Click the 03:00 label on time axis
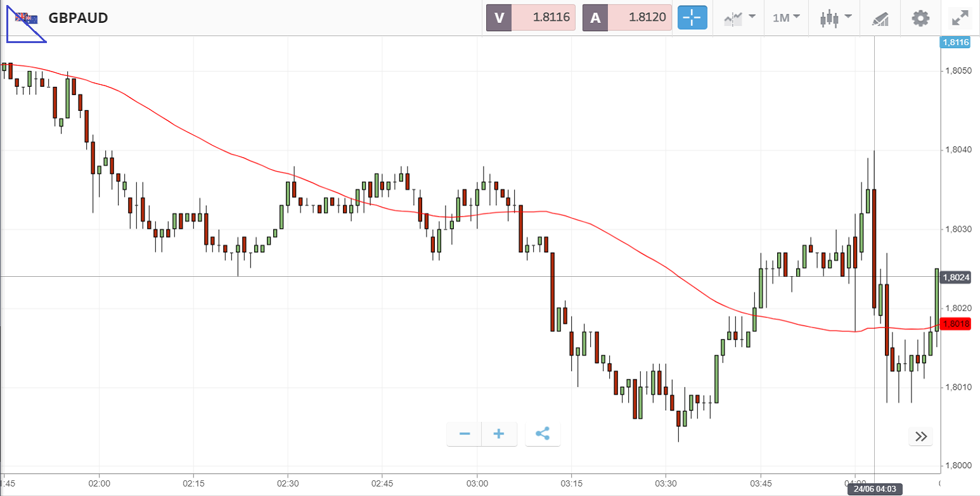The width and height of the screenshot is (980, 496). [477, 483]
